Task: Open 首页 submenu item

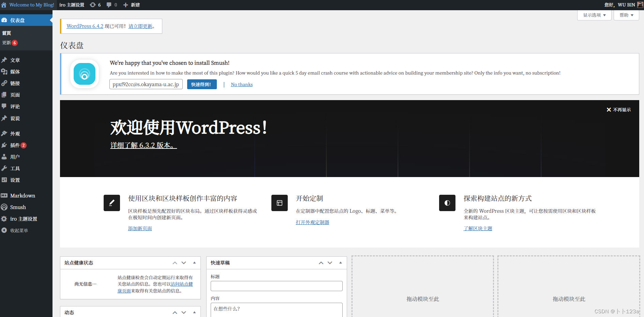Action: click(x=6, y=33)
